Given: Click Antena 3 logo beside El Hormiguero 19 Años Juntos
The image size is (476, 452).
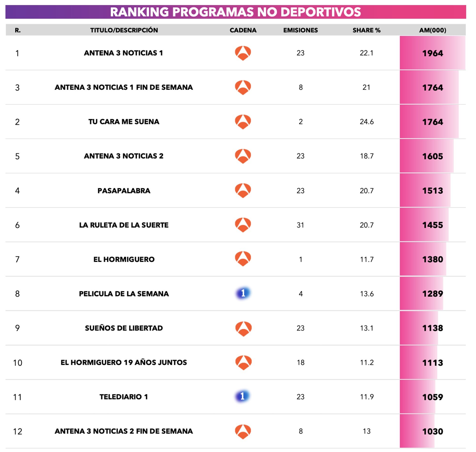Looking at the screenshot, I should coord(243,362).
